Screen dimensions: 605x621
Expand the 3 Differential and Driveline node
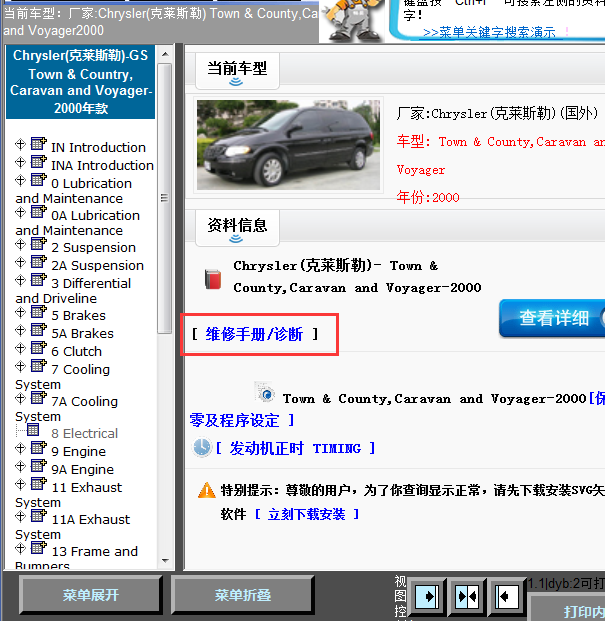[20, 280]
